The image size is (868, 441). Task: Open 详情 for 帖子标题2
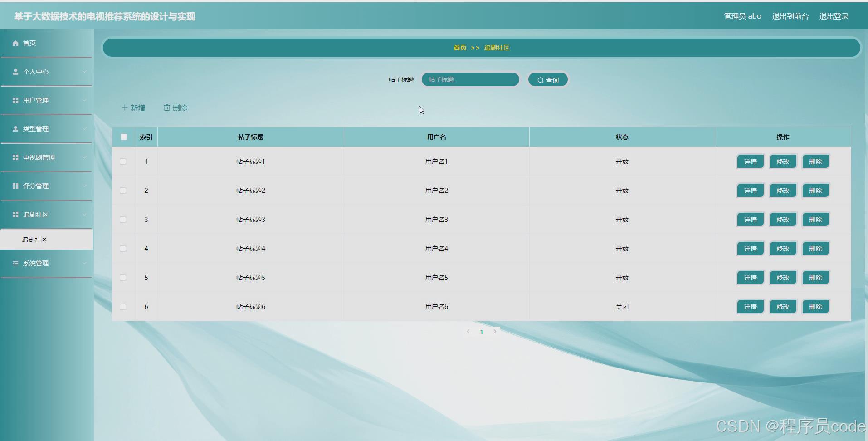750,191
